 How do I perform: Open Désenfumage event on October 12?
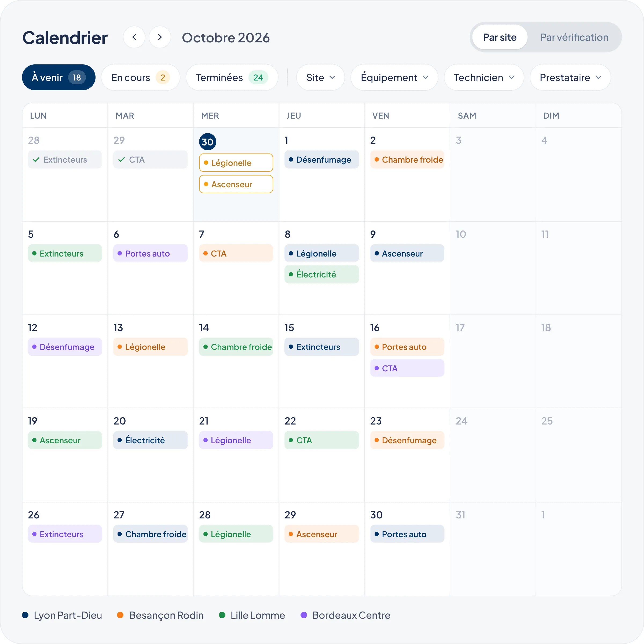point(65,347)
